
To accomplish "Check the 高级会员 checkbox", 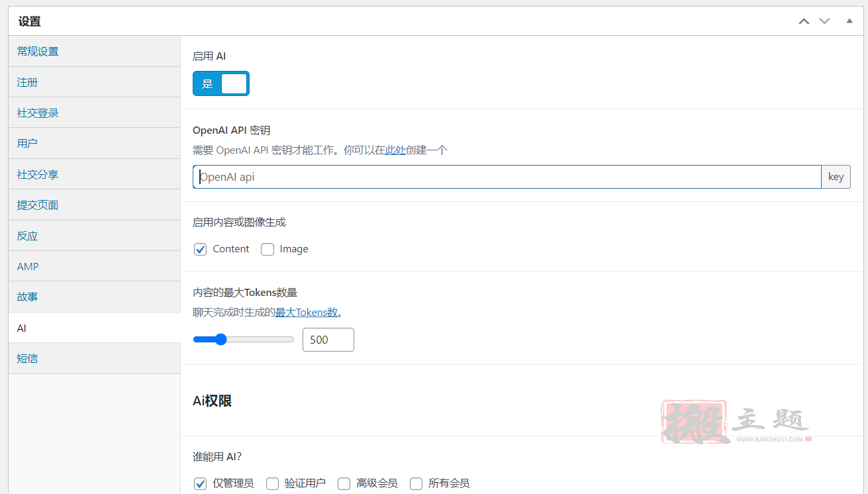I will 344,483.
